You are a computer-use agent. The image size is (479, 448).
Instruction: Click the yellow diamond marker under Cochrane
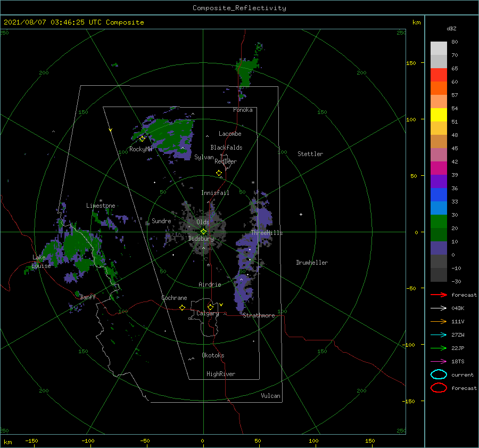click(x=182, y=308)
